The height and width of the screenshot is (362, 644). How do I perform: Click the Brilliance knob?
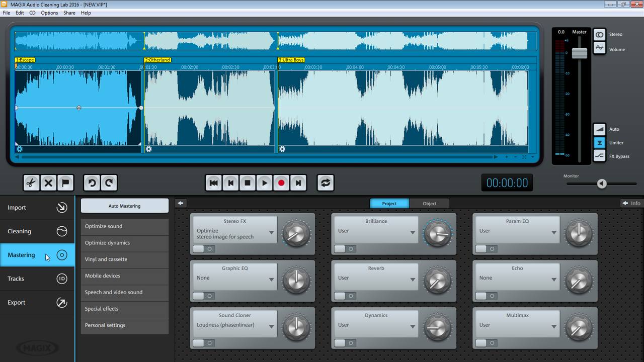(438, 234)
